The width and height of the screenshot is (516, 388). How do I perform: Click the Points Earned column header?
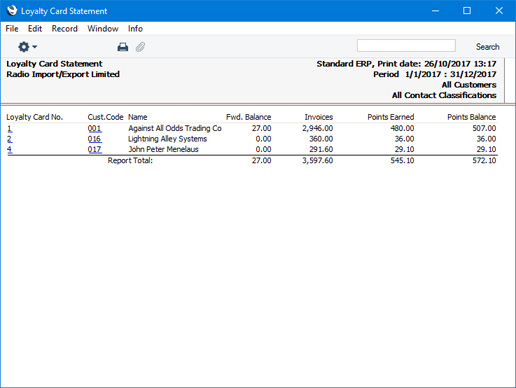pyautogui.click(x=391, y=117)
